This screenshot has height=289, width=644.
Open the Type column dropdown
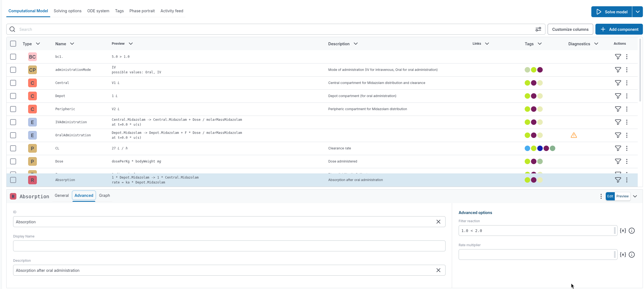38,44
